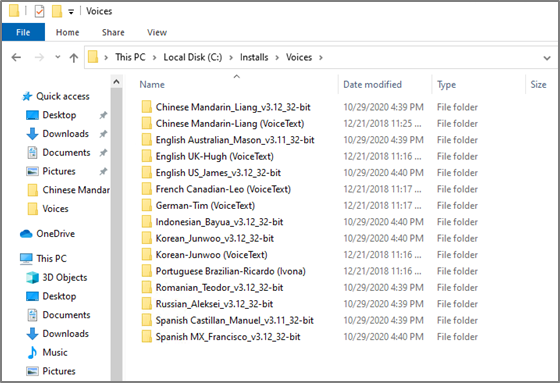Click folder icon of Portuguese Brazilian-Ricardo (Ivona)
Screen dimensions: 560x383
coord(146,271)
